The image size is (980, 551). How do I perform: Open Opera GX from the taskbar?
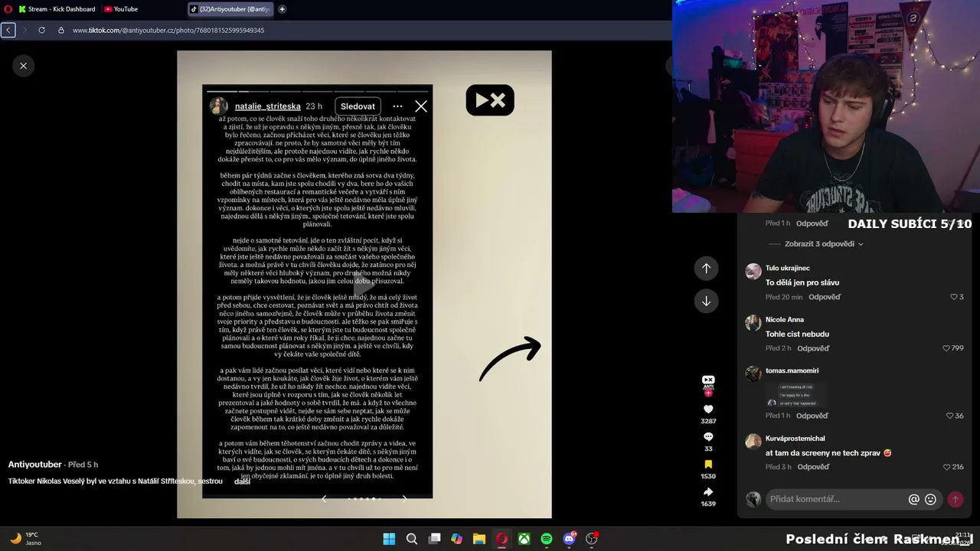501,539
